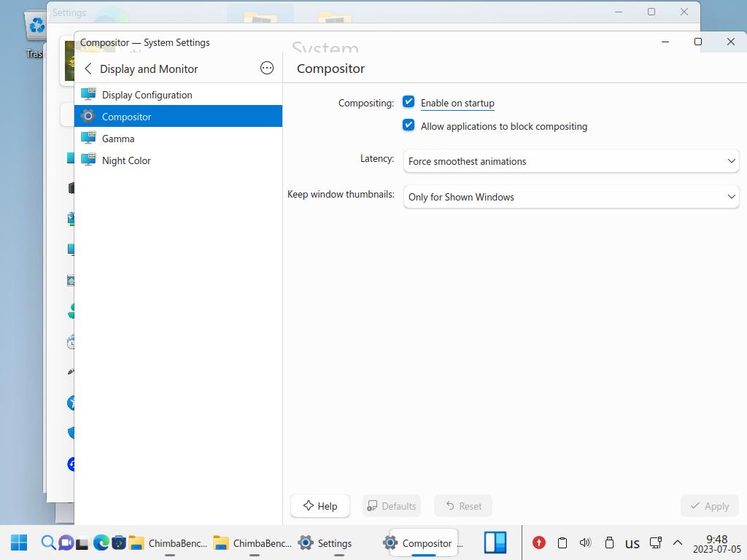The height and width of the screenshot is (560, 747).
Task: Close the background Settings window
Action: 684,12
